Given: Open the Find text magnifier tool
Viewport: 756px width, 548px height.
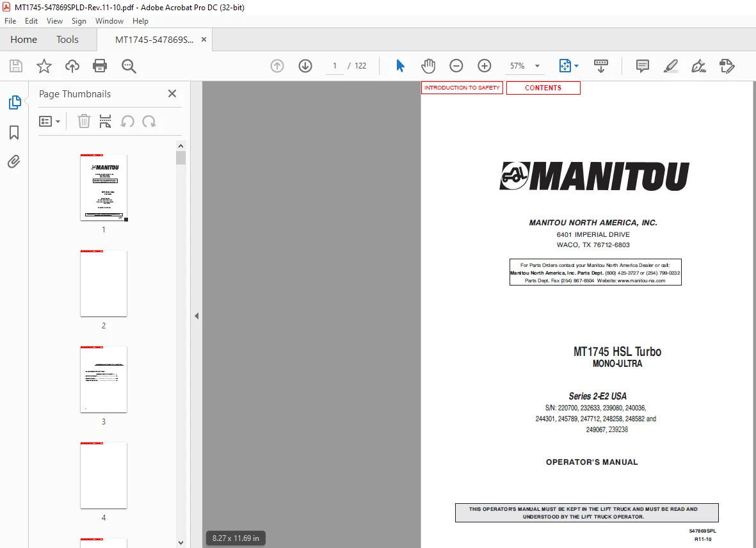Looking at the screenshot, I should [129, 66].
